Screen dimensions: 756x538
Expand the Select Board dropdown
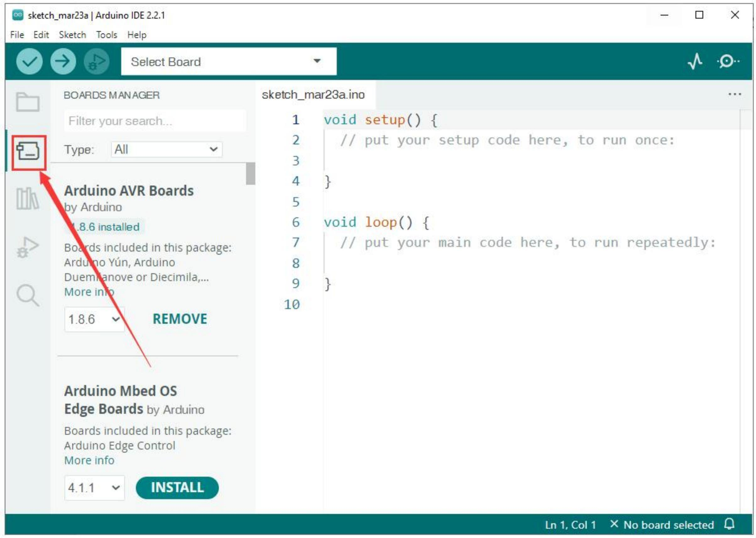tap(229, 61)
